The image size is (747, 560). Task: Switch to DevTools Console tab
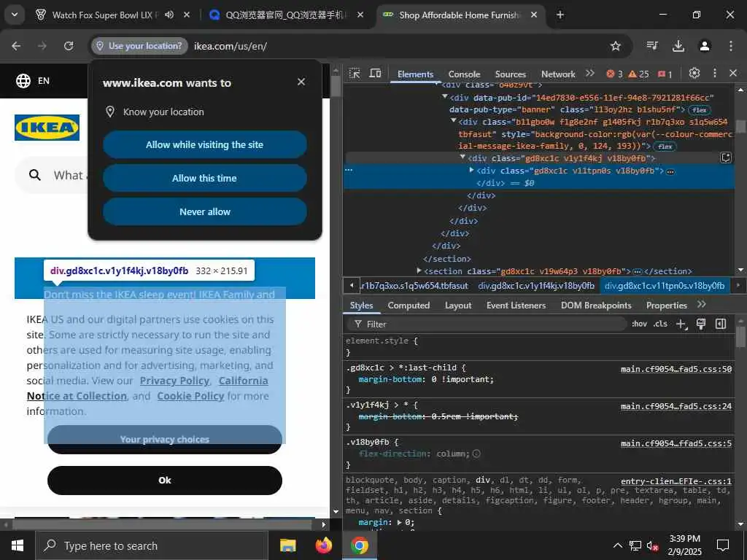tap(464, 74)
